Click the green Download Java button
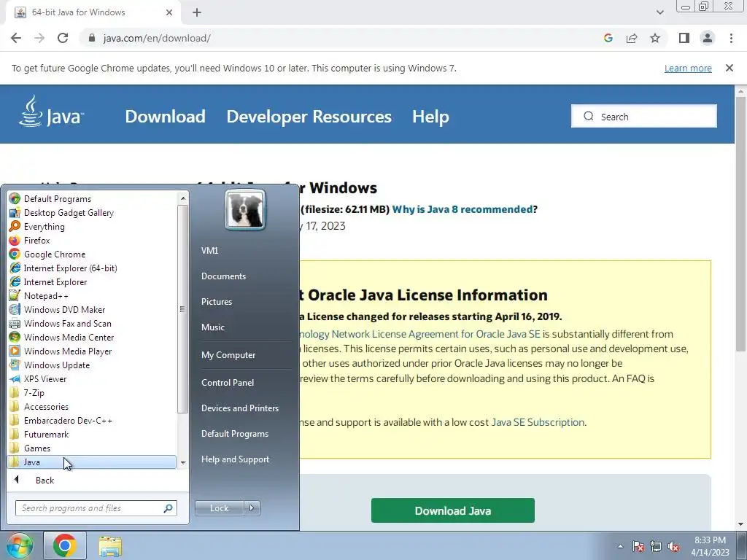747x560 pixels. [x=452, y=510]
